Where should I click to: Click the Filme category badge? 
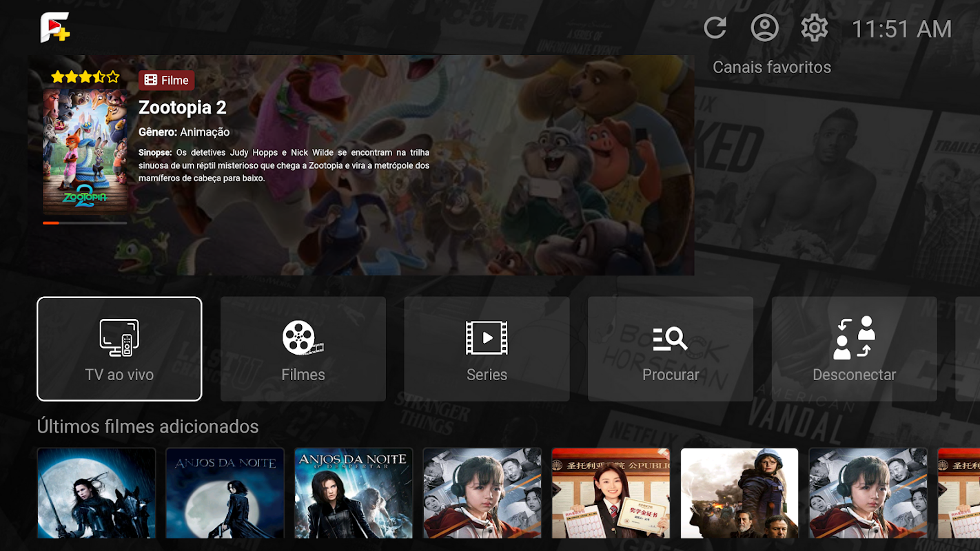coord(166,80)
